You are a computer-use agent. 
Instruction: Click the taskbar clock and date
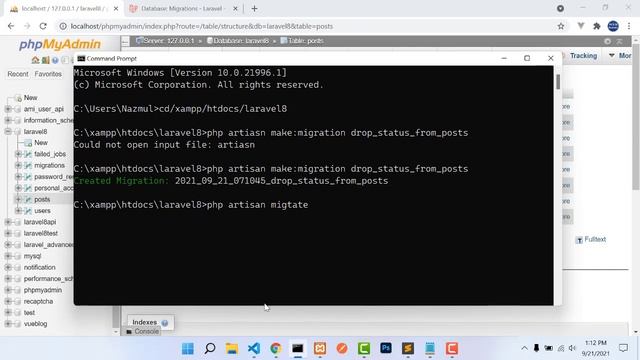click(x=596, y=348)
